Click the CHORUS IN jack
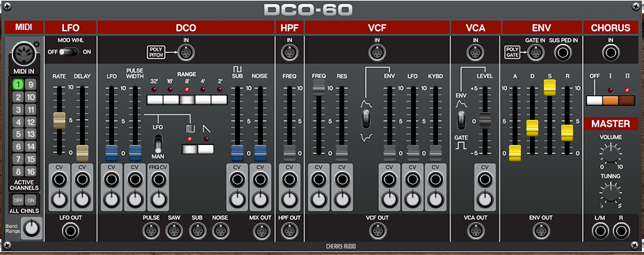The image size is (644, 255). [x=611, y=53]
